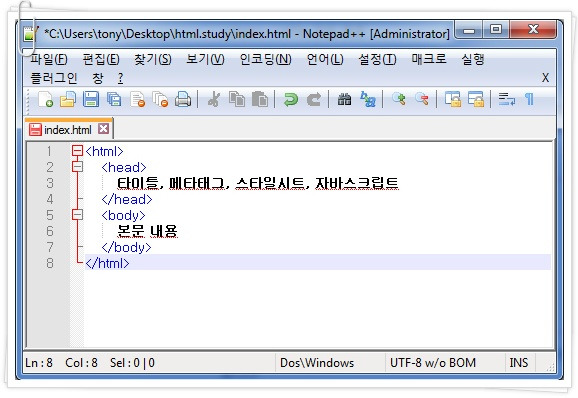
Task: Cut selection with the scissors icon
Action: pyautogui.click(x=214, y=100)
